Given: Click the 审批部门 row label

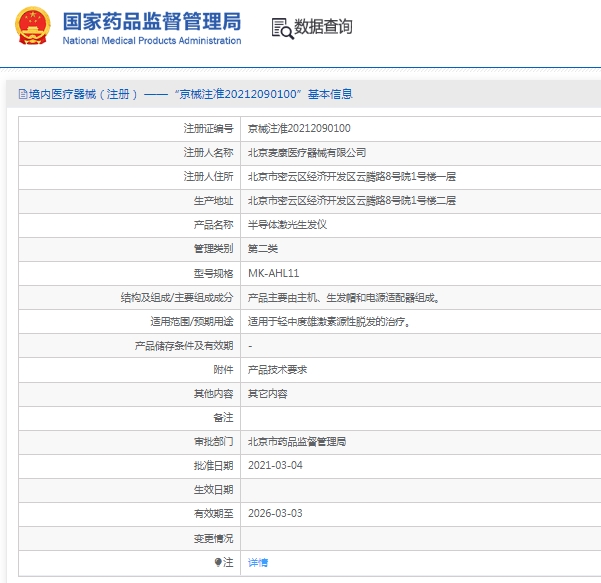Looking at the screenshot, I should [x=213, y=442].
